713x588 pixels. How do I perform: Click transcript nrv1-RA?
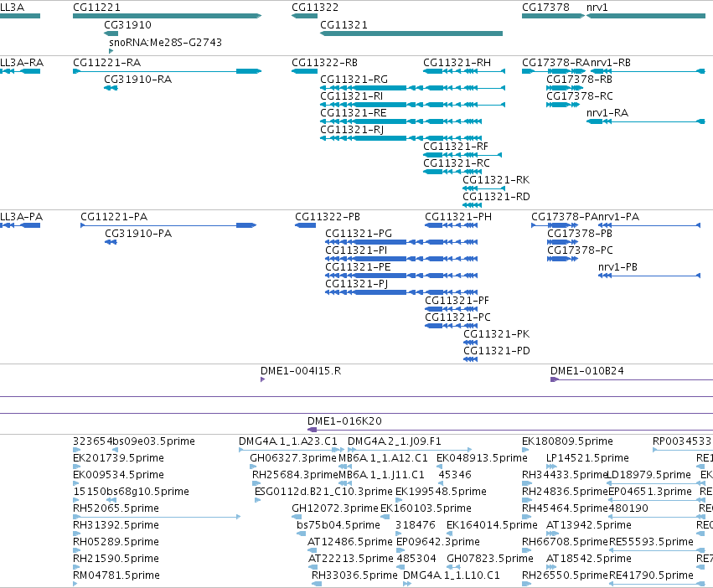pyautogui.click(x=607, y=113)
